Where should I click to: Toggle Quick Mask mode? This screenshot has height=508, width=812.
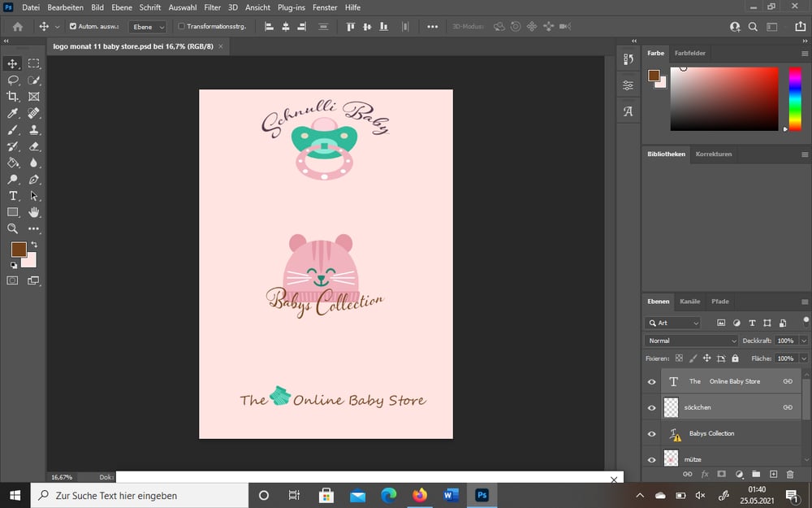(x=12, y=280)
